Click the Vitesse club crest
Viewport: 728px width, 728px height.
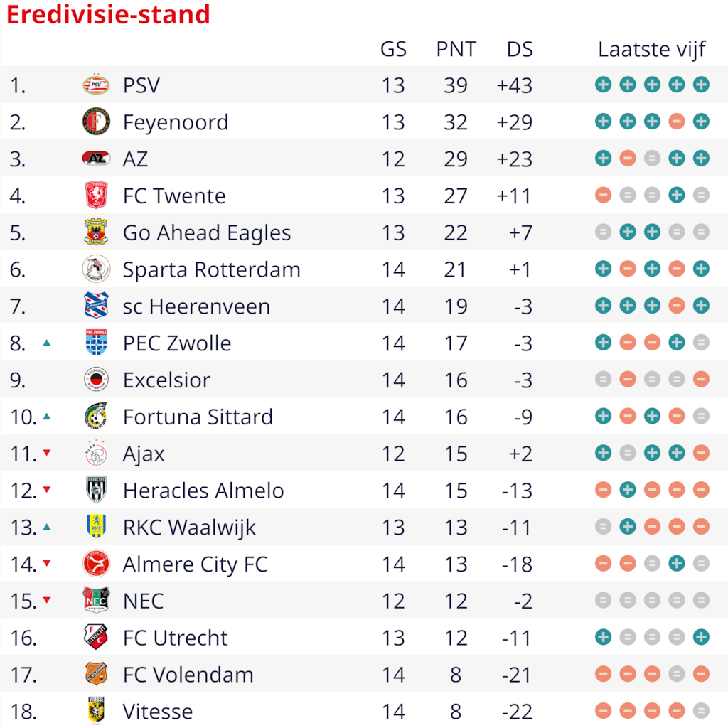point(96,711)
